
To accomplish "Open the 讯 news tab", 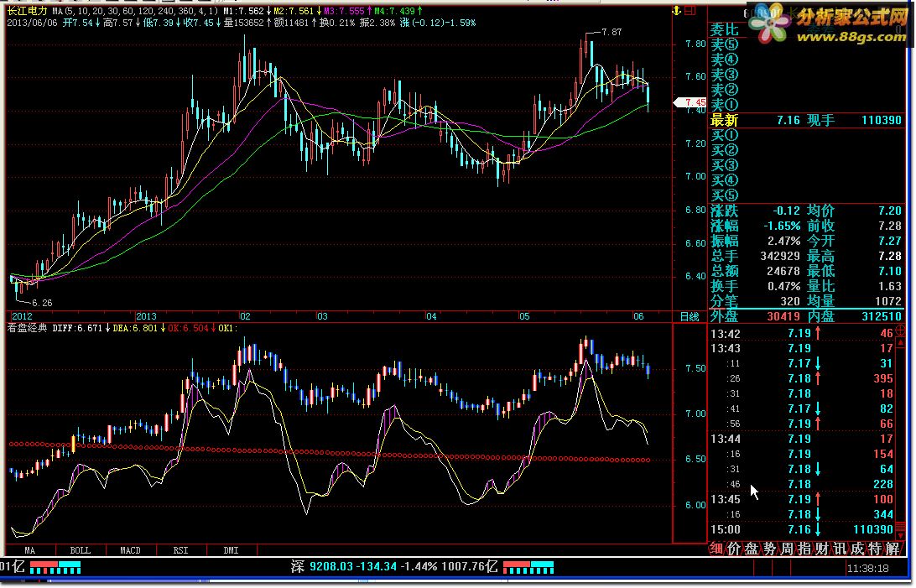I will 840,549.
